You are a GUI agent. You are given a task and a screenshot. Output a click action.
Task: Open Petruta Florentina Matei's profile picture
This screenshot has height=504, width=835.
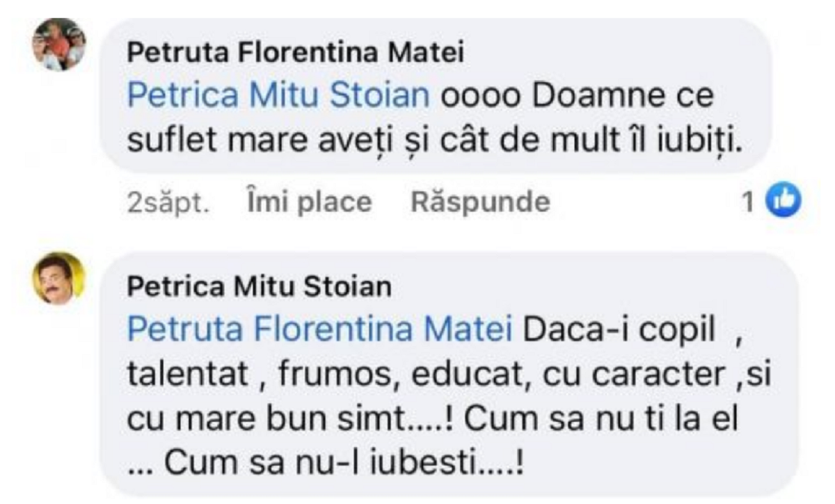(x=59, y=45)
